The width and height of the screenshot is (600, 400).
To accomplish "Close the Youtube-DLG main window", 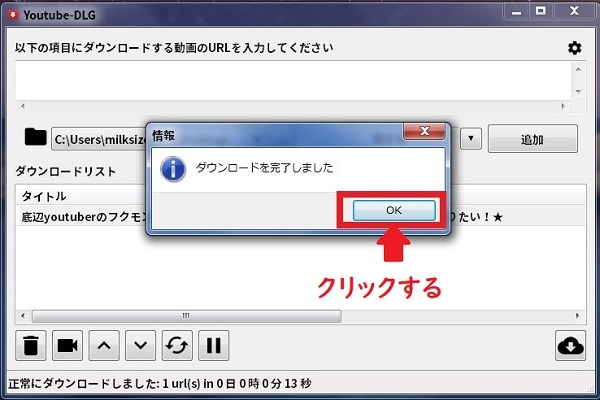I will pyautogui.click(x=574, y=11).
